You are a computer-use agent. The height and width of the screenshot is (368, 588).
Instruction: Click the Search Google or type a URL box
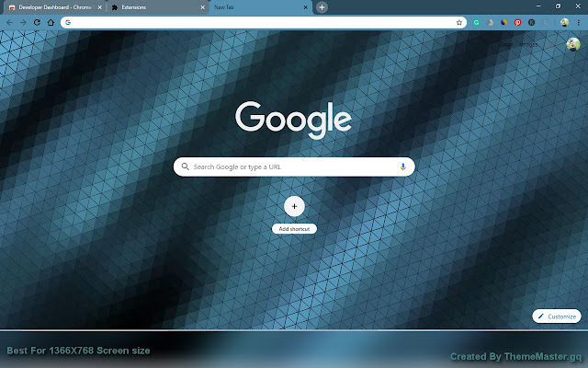tap(294, 167)
